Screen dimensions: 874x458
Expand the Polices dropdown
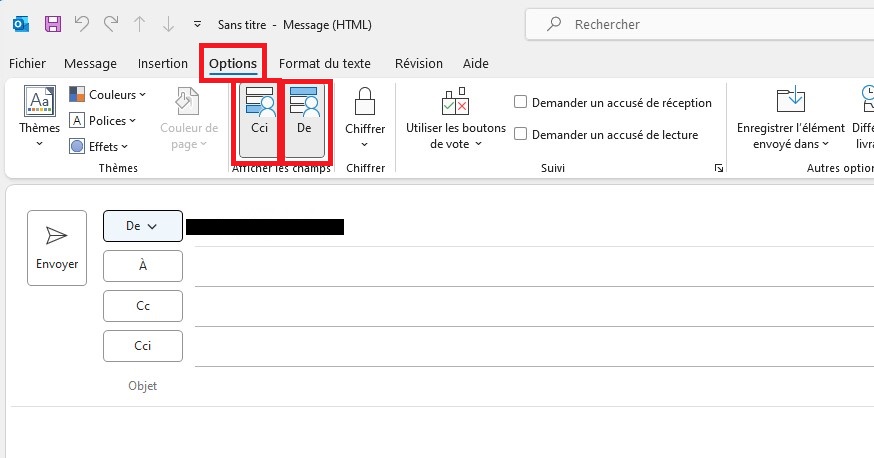(103, 120)
